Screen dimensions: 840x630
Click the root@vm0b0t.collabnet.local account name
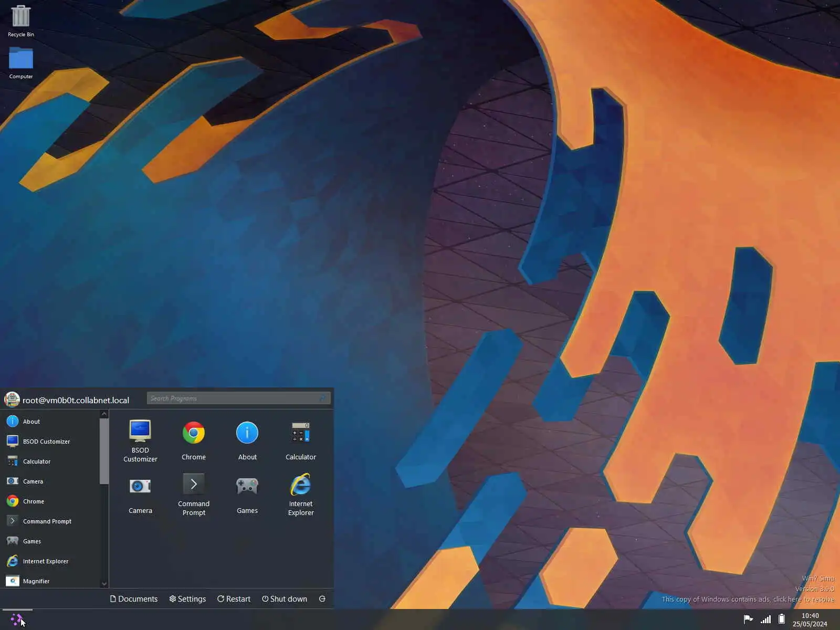[x=76, y=400]
